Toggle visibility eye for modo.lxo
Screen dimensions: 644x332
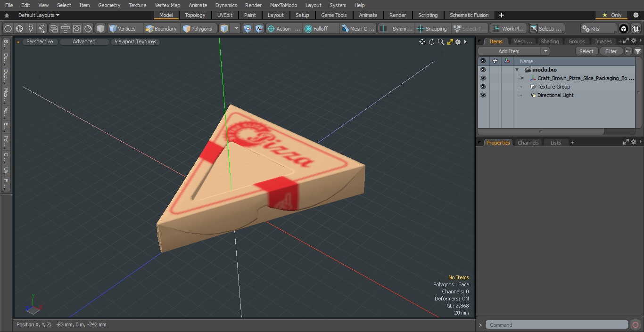483,70
